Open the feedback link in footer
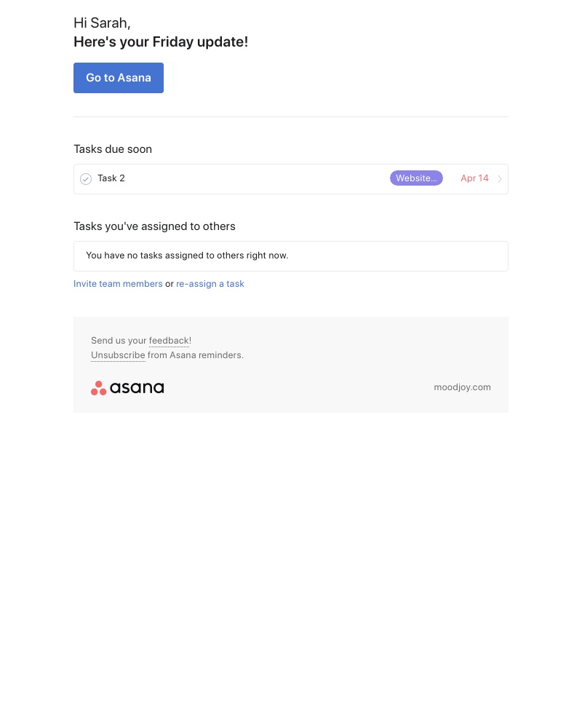The width and height of the screenshot is (582, 728). click(169, 341)
